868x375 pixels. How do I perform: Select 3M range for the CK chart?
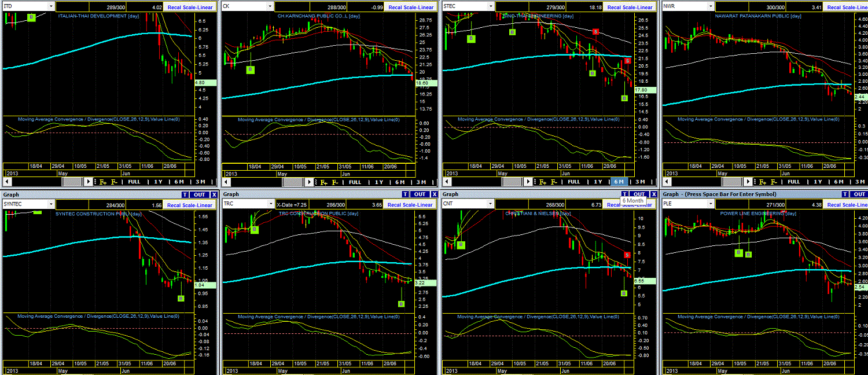click(x=421, y=182)
